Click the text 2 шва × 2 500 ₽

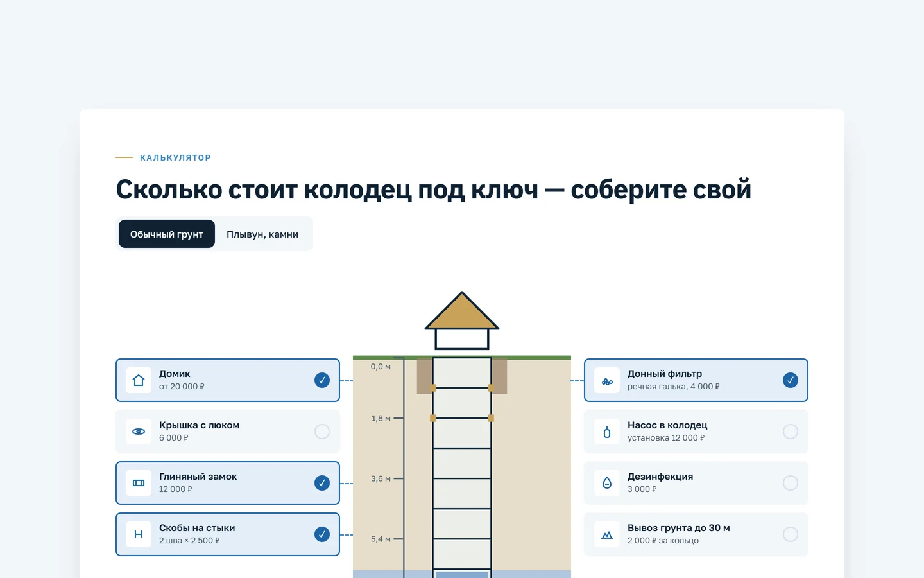(189, 541)
